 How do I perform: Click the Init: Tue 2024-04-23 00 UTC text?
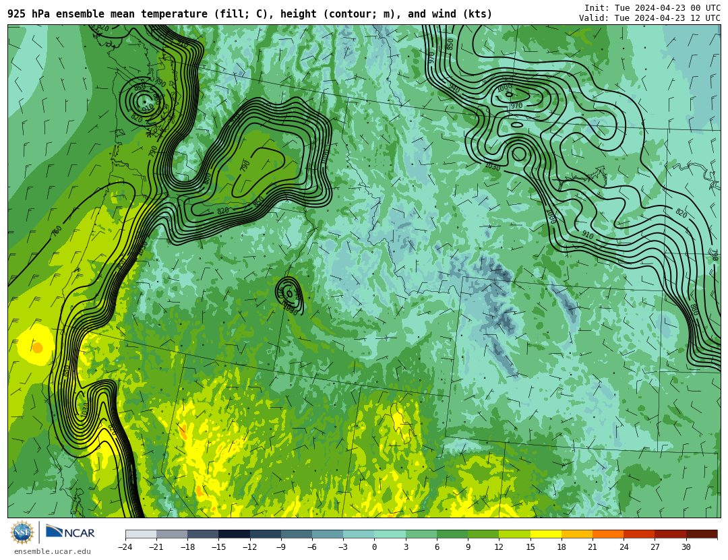(x=653, y=8)
